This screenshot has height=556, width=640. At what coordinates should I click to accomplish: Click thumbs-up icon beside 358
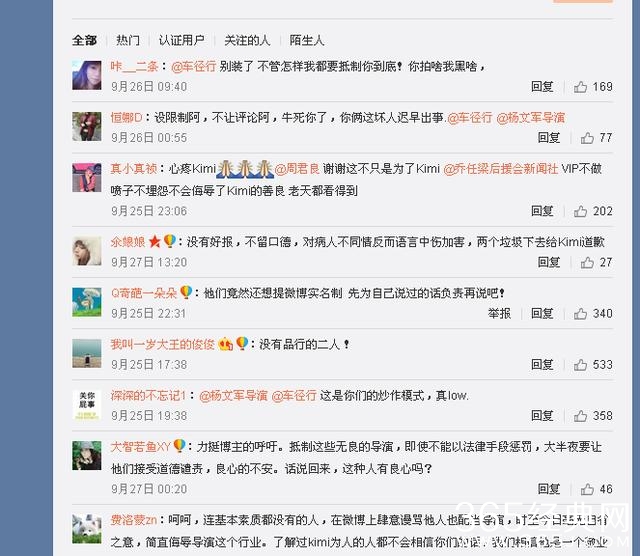(x=580, y=416)
